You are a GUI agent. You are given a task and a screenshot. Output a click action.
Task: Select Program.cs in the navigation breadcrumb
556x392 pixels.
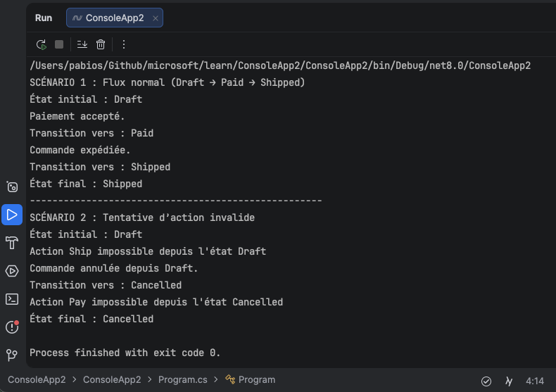pos(182,379)
